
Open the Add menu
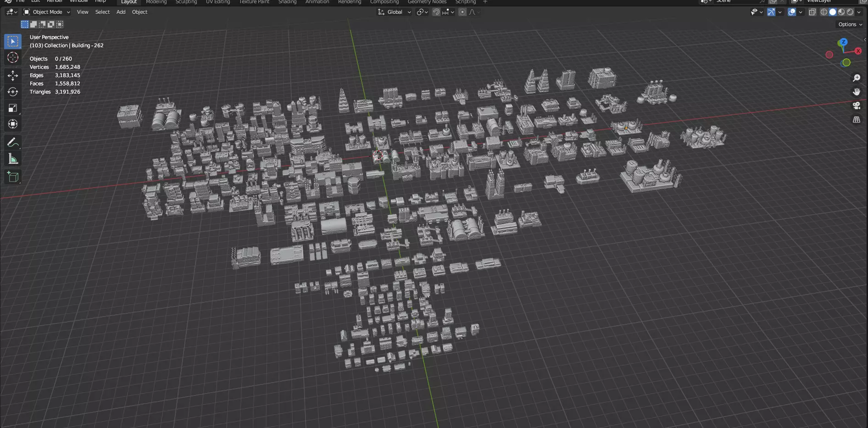click(121, 12)
